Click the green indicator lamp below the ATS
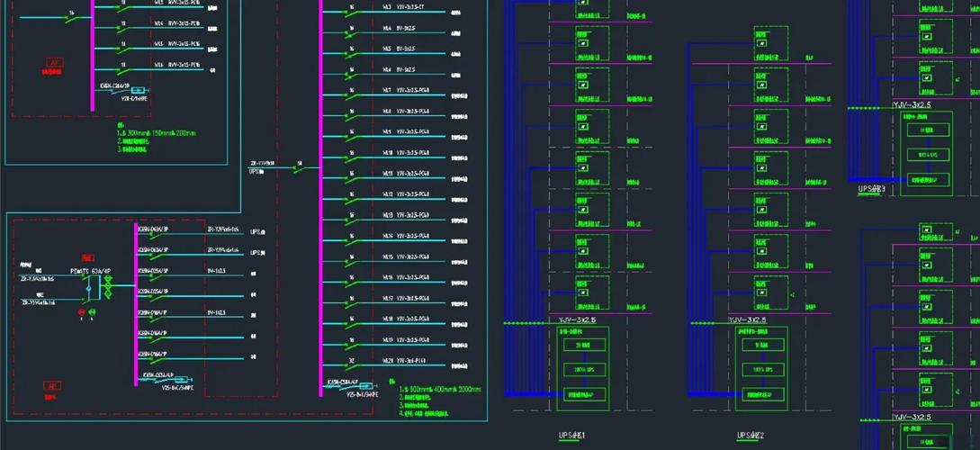This screenshot has height=450, width=980. tap(94, 311)
